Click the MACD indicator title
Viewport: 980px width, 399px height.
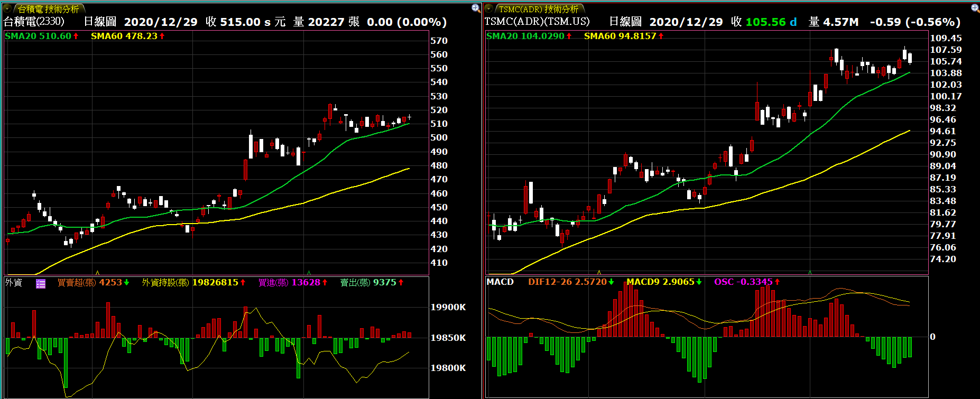pyautogui.click(x=500, y=282)
